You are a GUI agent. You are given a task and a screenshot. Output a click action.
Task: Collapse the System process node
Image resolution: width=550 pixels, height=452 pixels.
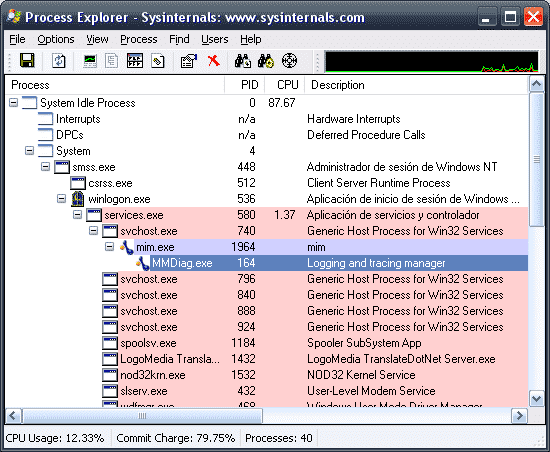[x=29, y=151]
